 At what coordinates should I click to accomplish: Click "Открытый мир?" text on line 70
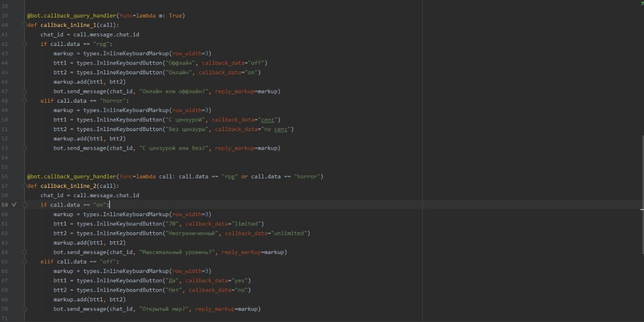[x=164, y=309]
